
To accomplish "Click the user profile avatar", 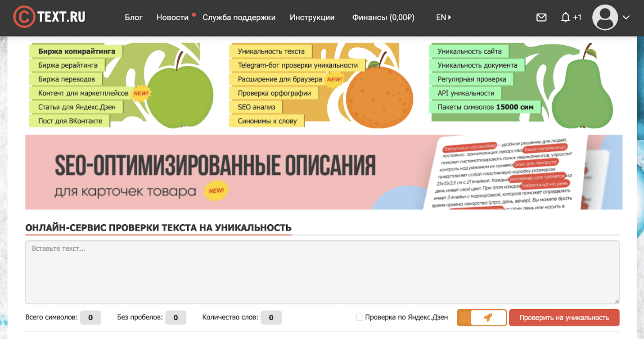I will 604,18.
